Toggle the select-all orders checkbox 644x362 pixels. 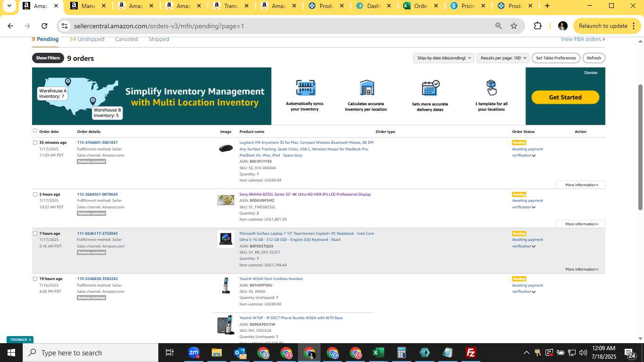click(x=35, y=131)
